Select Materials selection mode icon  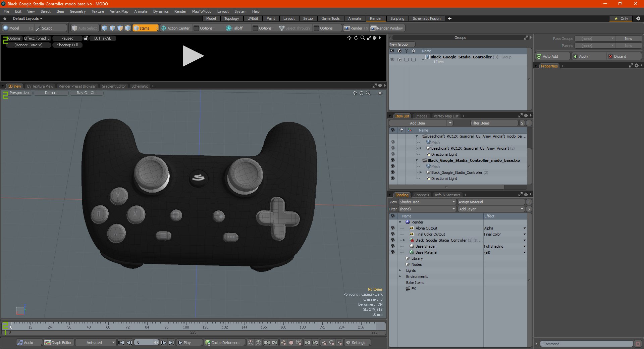pos(127,28)
